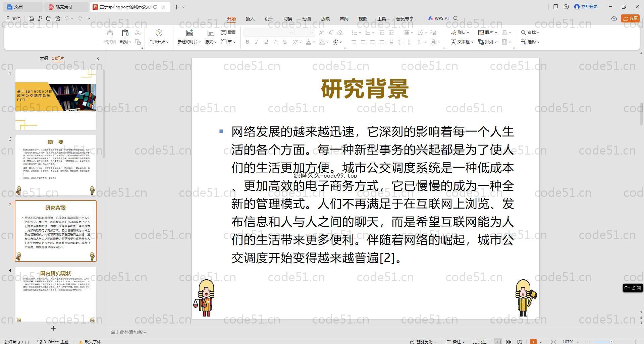
Task: Toggle left text alignment
Action: (x=354, y=42)
